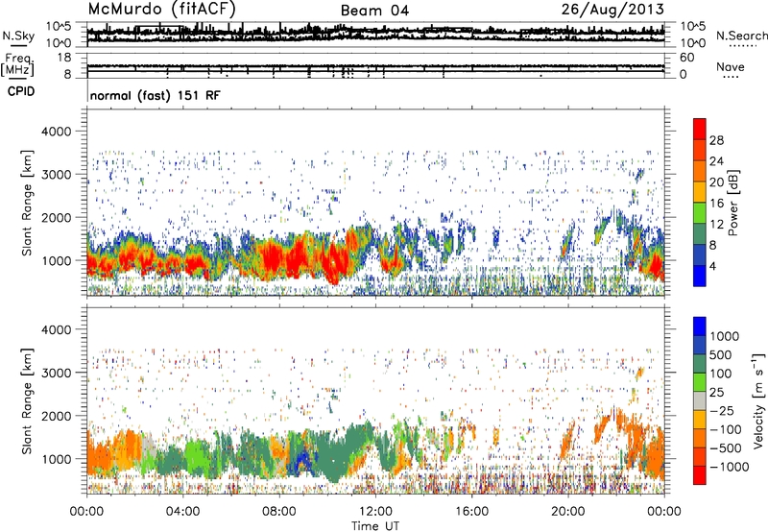
Task: Click the "4" label on power colorbar
Action: tap(713, 266)
